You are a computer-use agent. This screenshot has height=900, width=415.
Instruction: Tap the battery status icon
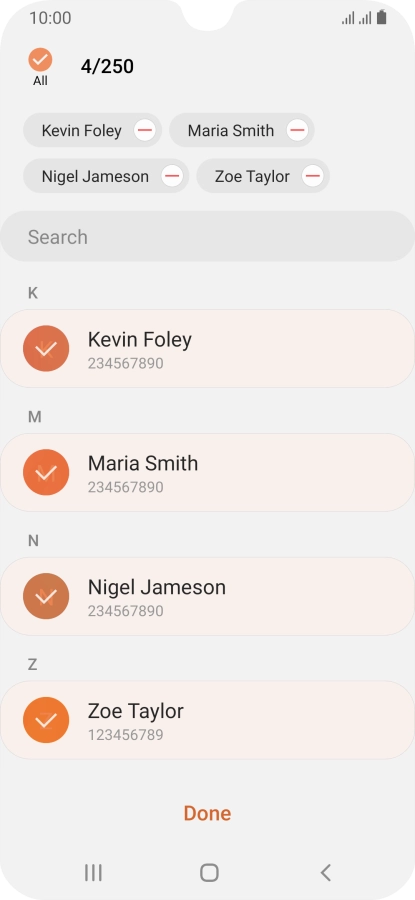pos(382,18)
